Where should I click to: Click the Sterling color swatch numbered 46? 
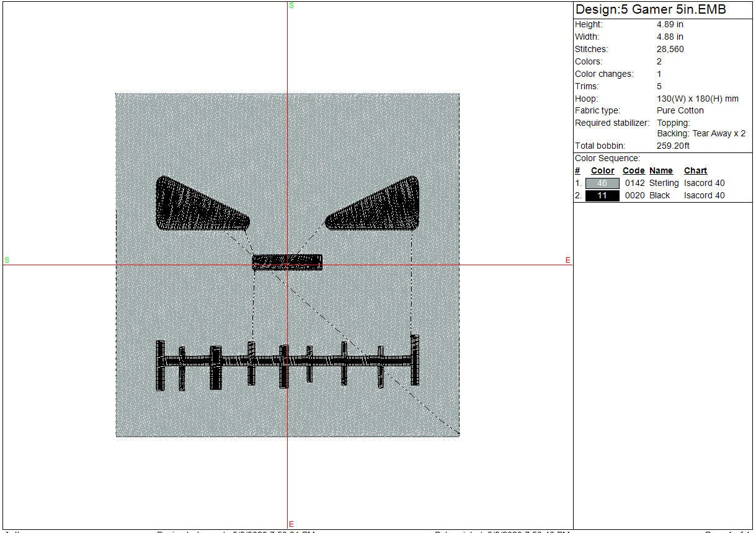(602, 183)
